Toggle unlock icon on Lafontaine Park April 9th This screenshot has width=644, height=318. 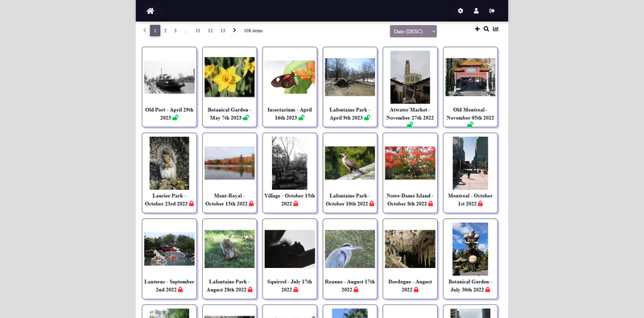[x=367, y=118]
